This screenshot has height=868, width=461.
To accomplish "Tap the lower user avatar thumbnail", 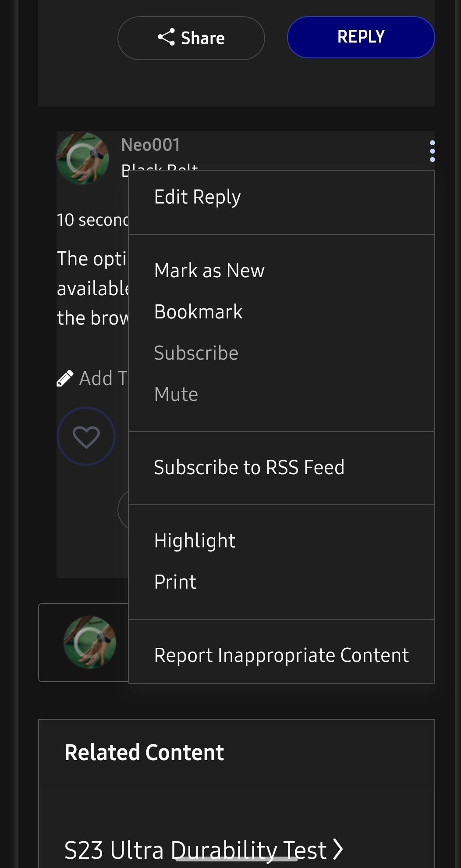I will [90, 642].
